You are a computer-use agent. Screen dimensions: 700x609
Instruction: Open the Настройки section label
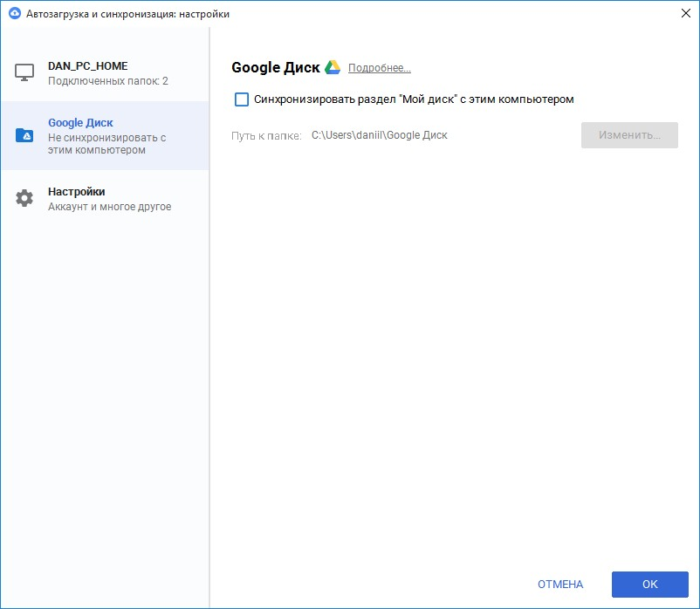tap(77, 191)
